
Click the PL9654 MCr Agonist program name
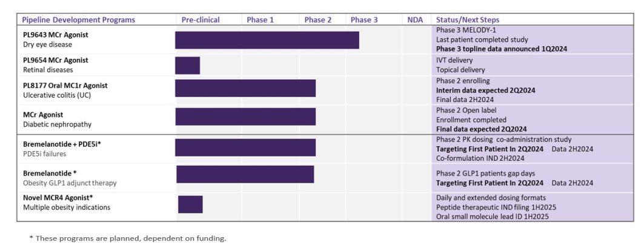coord(55,60)
